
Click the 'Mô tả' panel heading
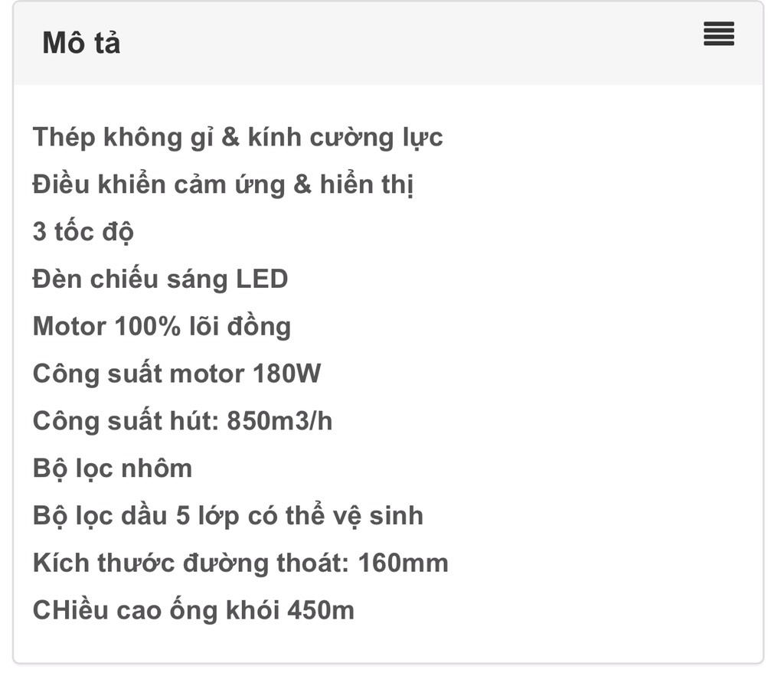point(81,43)
